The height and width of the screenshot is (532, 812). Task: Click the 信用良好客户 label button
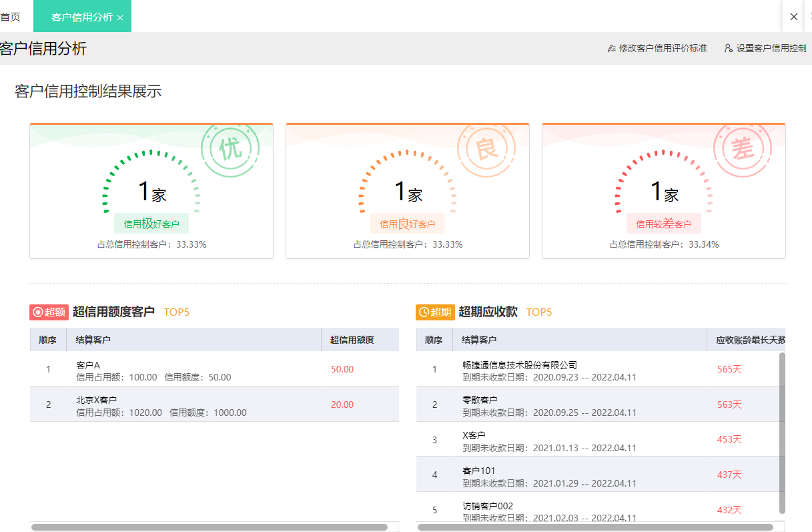pos(407,224)
